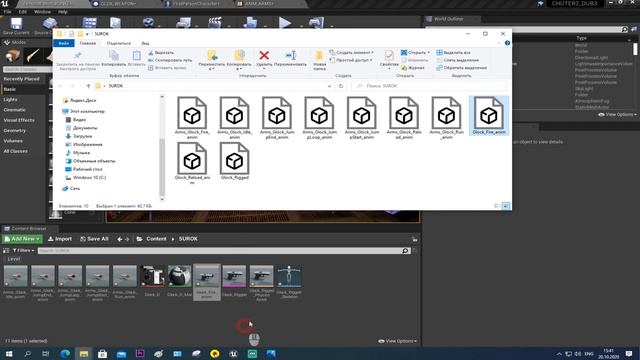The height and width of the screenshot is (360, 640).
Task: Click the Copy icon in Explorer ribbon
Action: [x=113, y=55]
